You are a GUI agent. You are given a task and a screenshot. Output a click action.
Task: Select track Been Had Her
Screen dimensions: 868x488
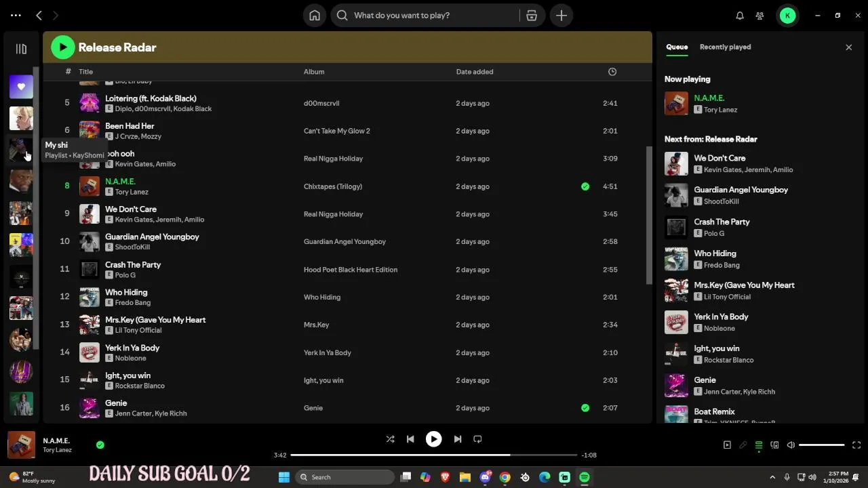130,126
